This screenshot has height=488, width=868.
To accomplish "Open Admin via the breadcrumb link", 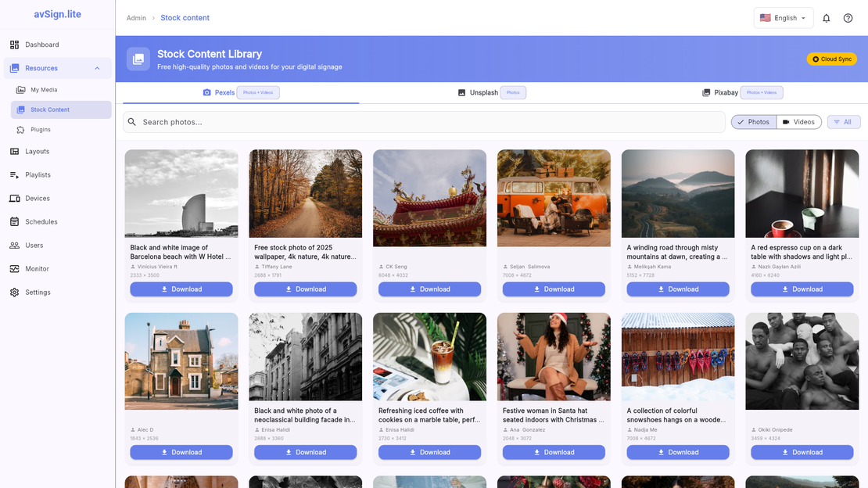I will [x=136, y=17].
